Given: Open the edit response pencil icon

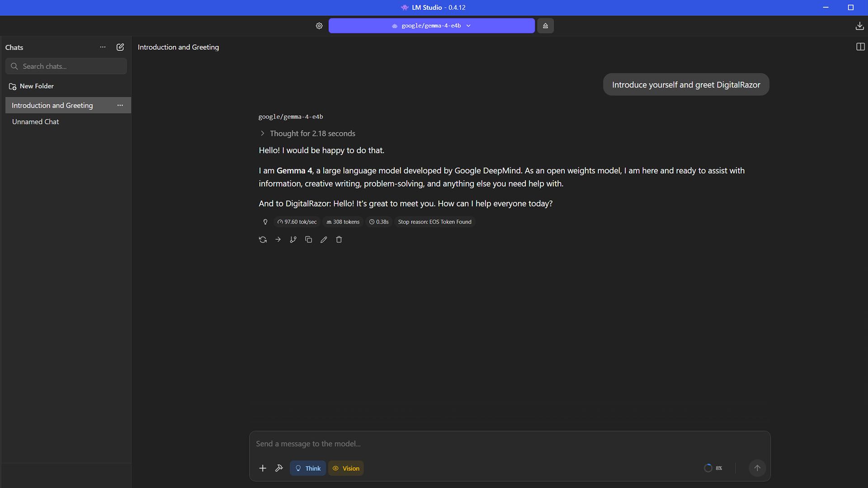Looking at the screenshot, I should point(324,239).
